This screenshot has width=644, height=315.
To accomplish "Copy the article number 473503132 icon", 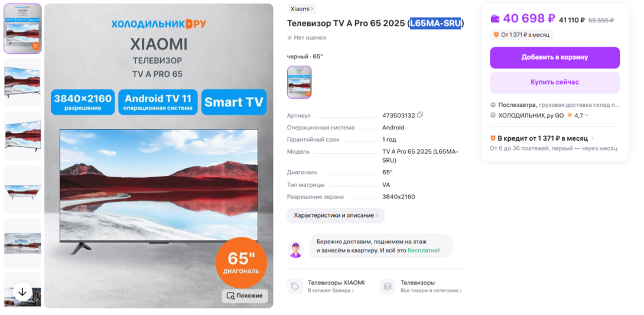I will click(419, 115).
